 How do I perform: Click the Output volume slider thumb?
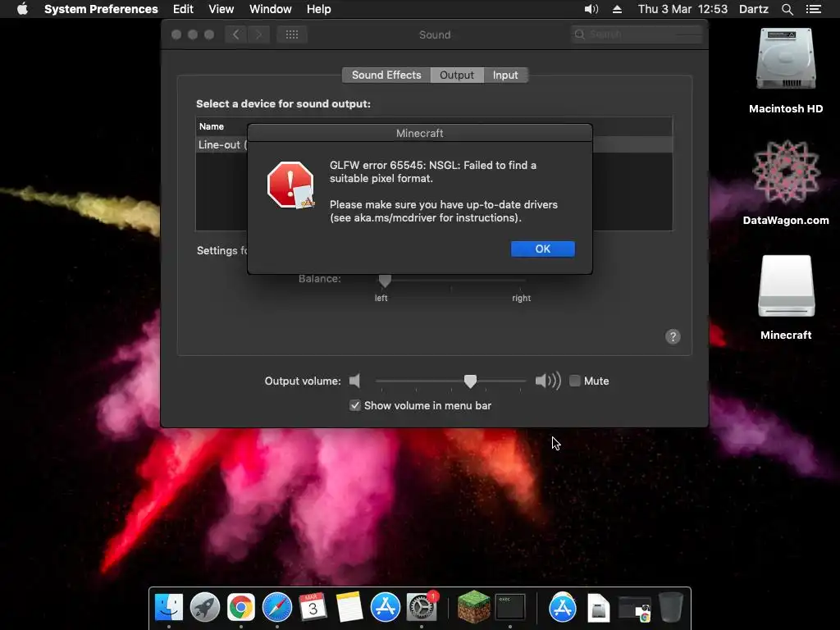[470, 381]
